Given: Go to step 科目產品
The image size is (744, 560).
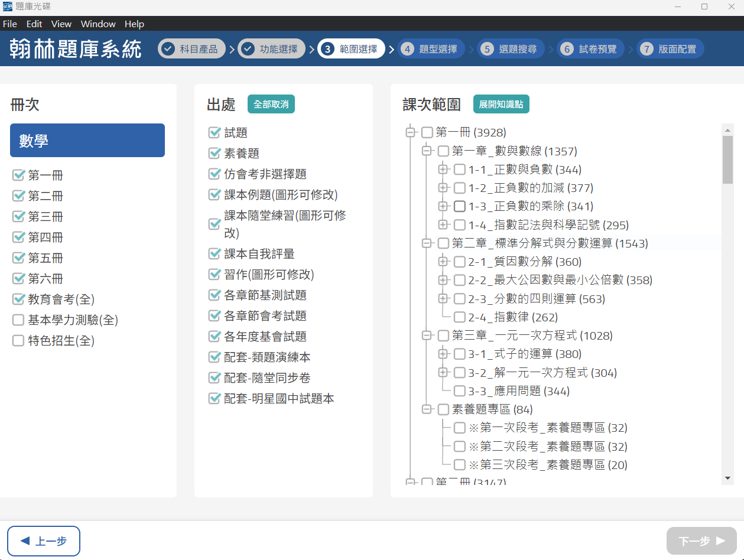Looking at the screenshot, I should pyautogui.click(x=191, y=48).
